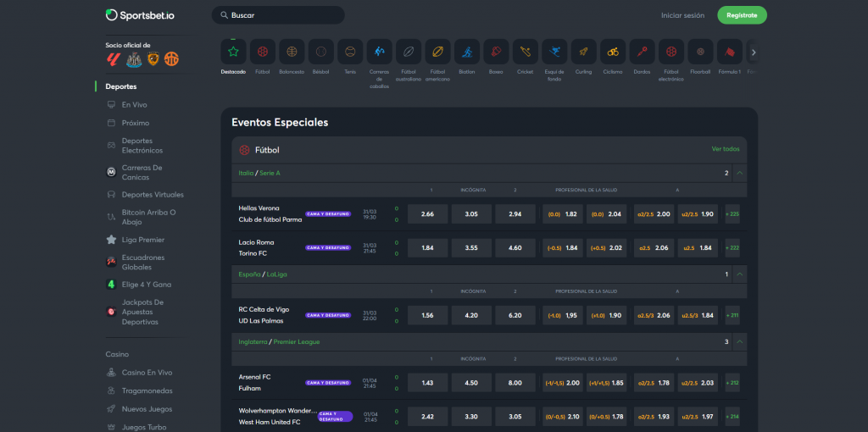Show +225 more markets for Hellas Verona

click(732, 214)
